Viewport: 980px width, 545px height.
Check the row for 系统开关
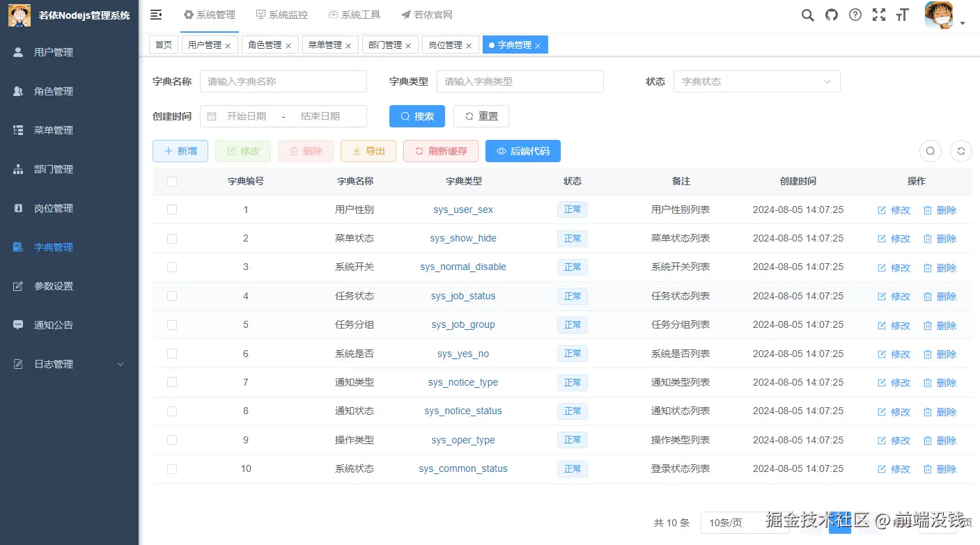(172, 267)
